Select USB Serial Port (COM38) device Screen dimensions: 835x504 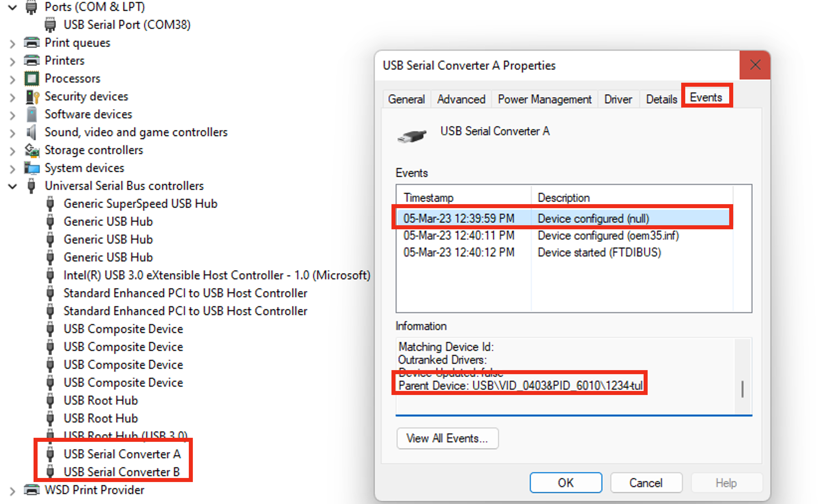(127, 25)
